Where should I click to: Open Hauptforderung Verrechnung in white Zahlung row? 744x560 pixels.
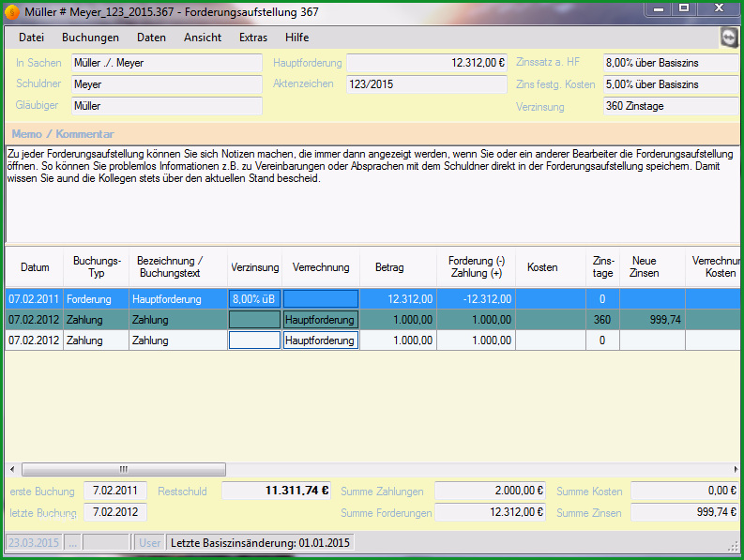(321, 341)
